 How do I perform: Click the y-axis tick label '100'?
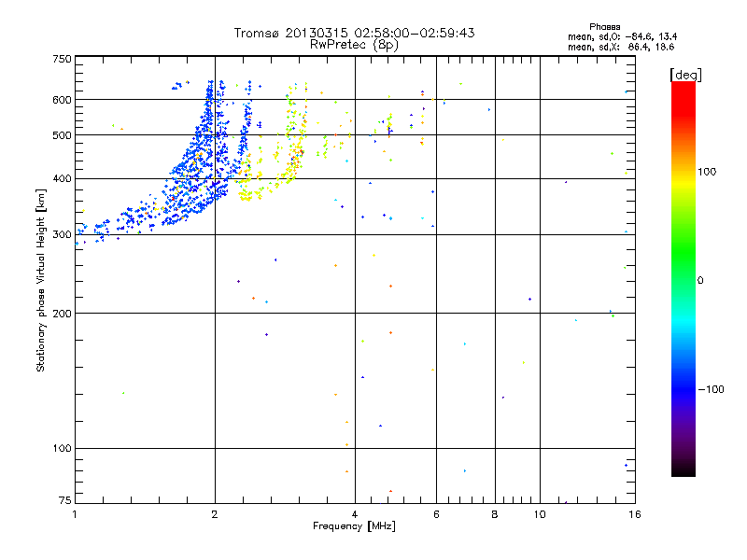coord(62,449)
